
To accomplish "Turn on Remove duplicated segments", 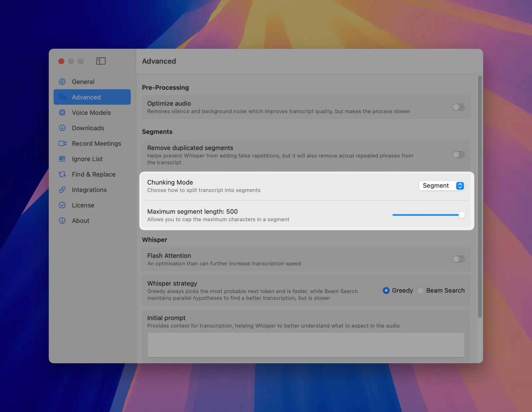I will [x=459, y=154].
